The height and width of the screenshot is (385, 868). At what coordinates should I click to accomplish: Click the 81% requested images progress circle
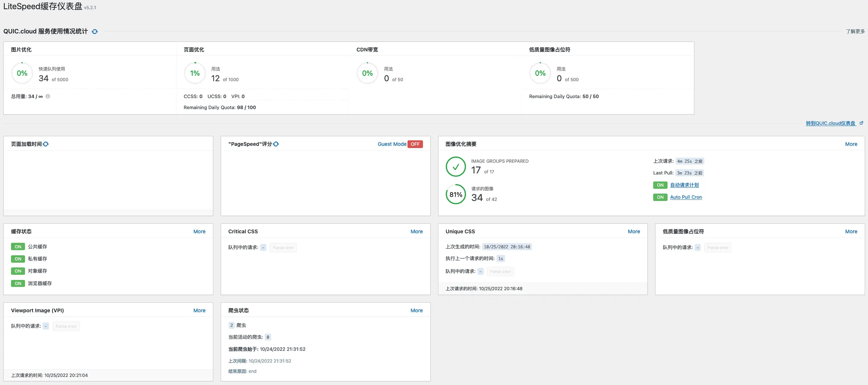pos(456,194)
